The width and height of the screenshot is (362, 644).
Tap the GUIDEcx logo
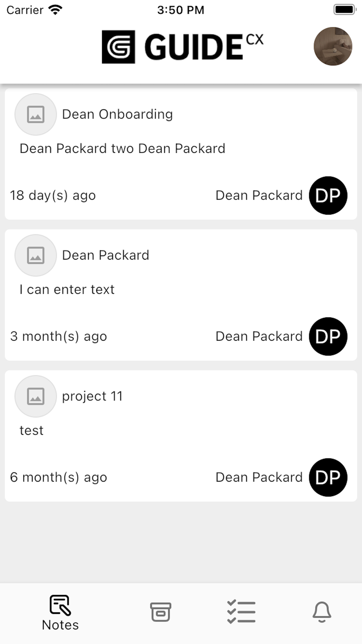coord(182,47)
